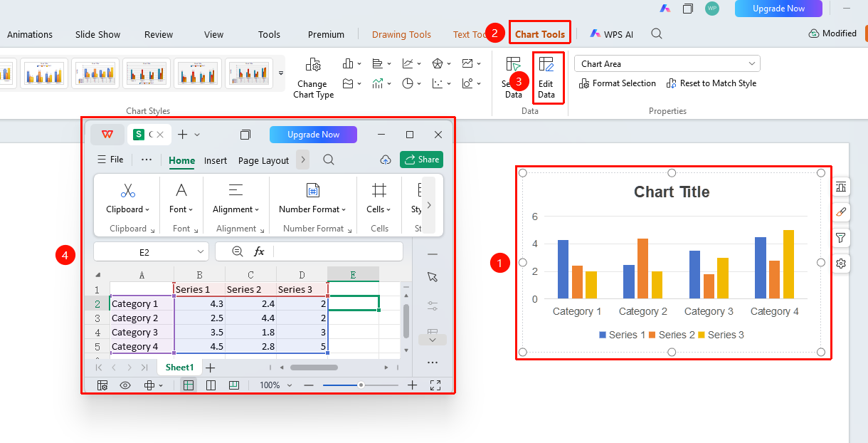Open the File menu in spreadsheet
The width and height of the screenshot is (868, 443).
tap(110, 160)
